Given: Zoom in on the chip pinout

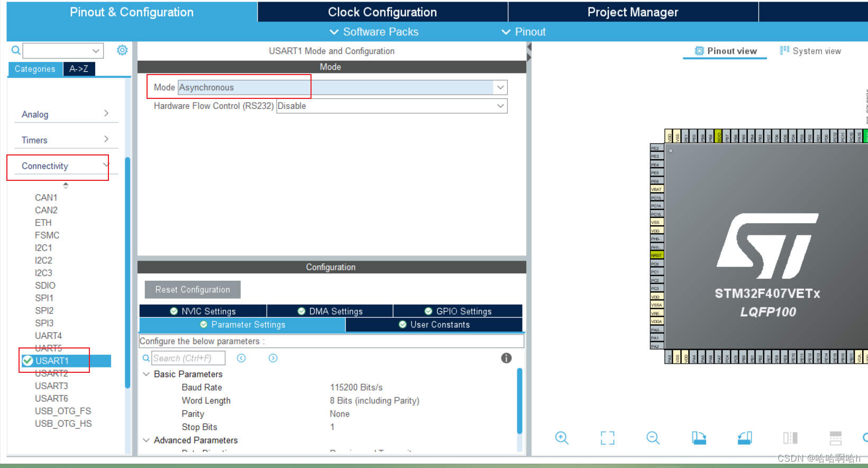Looking at the screenshot, I should [561, 438].
